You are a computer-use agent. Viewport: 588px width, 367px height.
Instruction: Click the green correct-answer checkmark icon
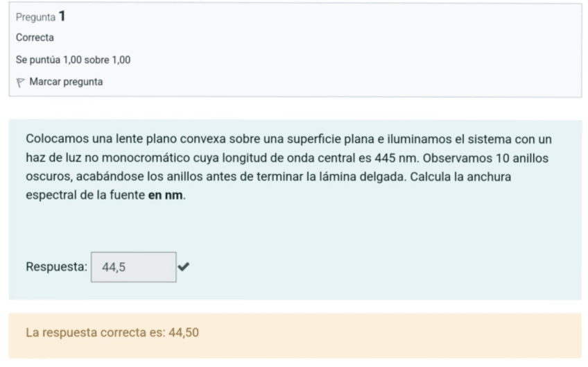tap(184, 266)
